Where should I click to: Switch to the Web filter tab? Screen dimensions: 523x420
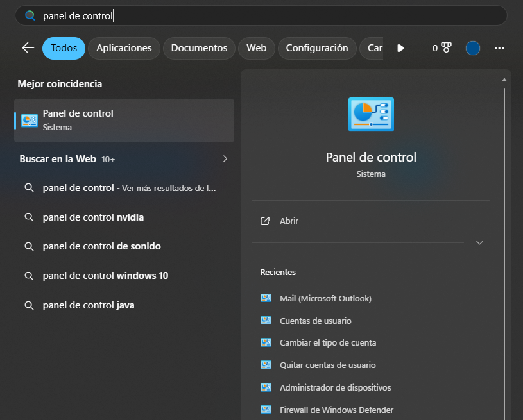257,48
